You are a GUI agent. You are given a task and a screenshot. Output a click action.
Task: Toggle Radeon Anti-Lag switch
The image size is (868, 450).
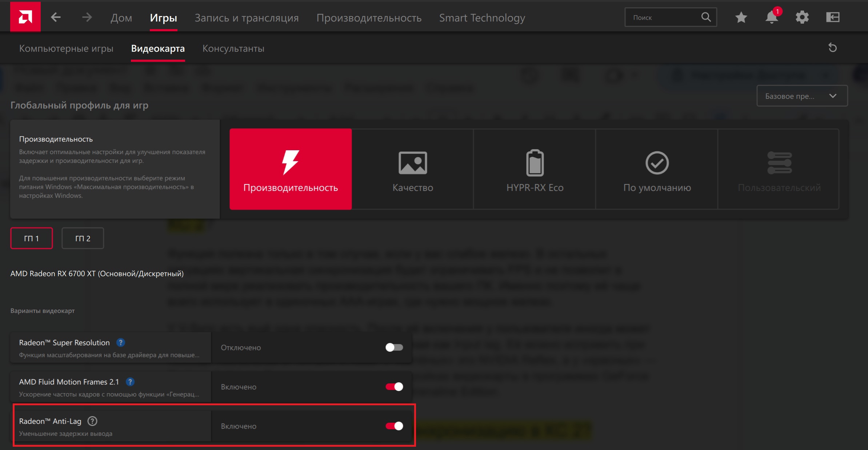394,426
